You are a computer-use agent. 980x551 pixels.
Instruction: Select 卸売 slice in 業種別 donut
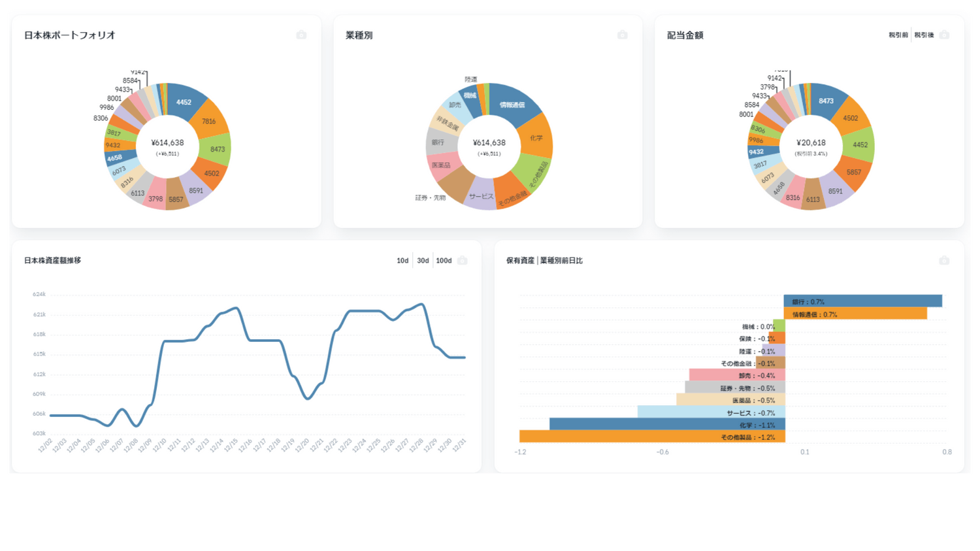coord(456,105)
